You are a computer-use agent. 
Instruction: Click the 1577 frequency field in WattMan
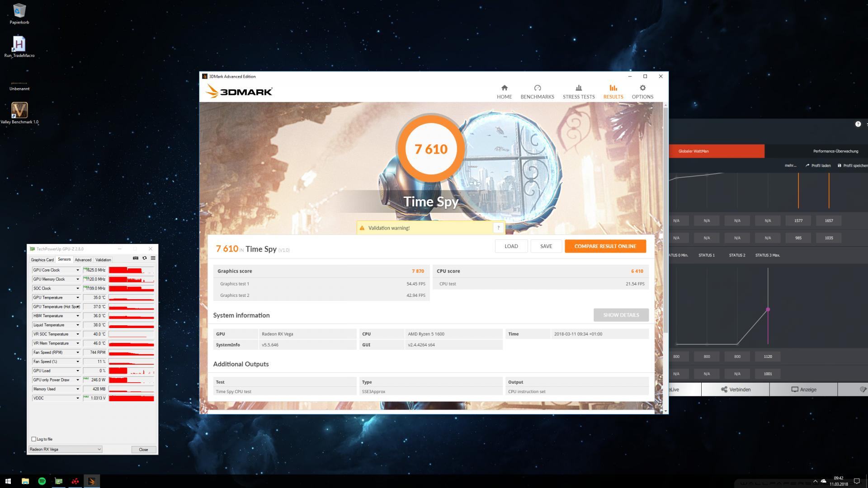(798, 221)
